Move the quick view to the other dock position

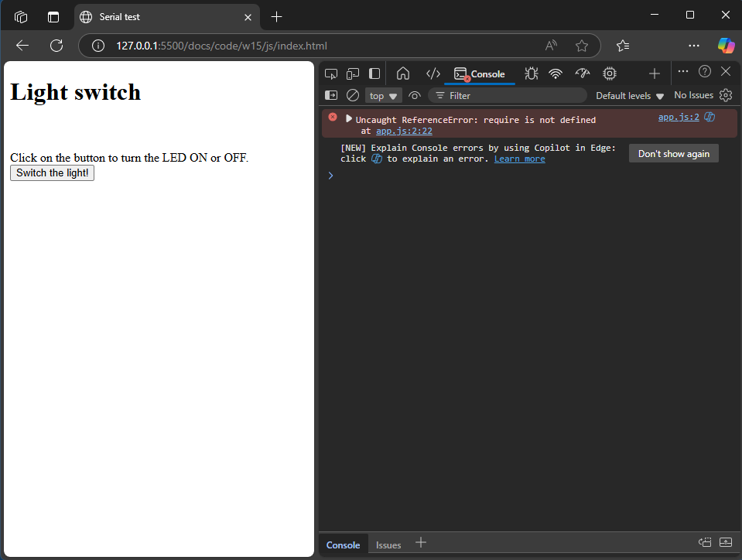[x=705, y=542]
